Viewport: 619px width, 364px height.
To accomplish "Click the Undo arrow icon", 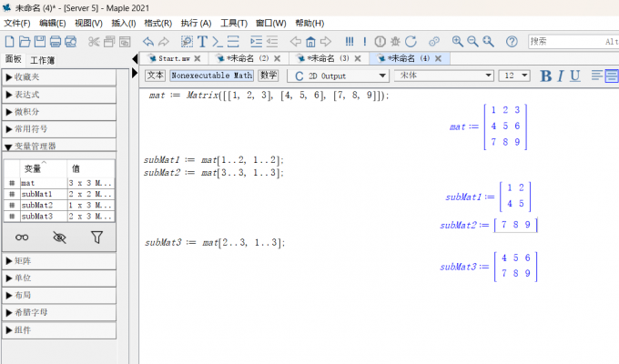I will 147,42.
